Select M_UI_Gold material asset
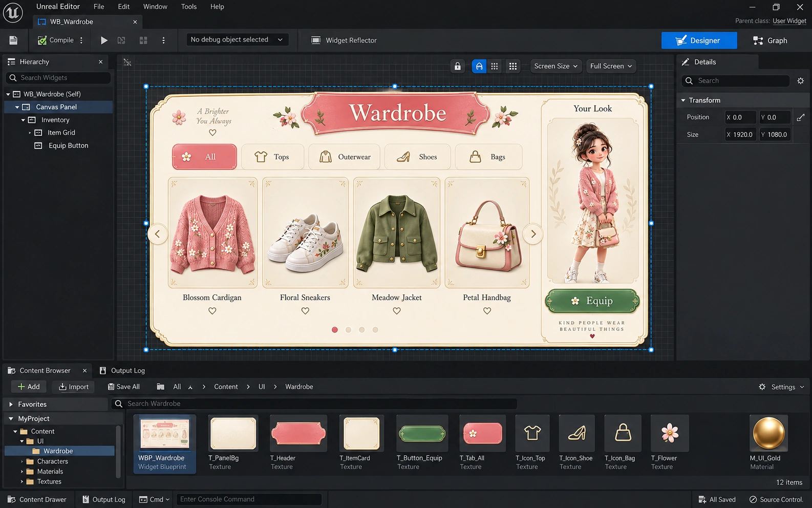 pos(768,443)
